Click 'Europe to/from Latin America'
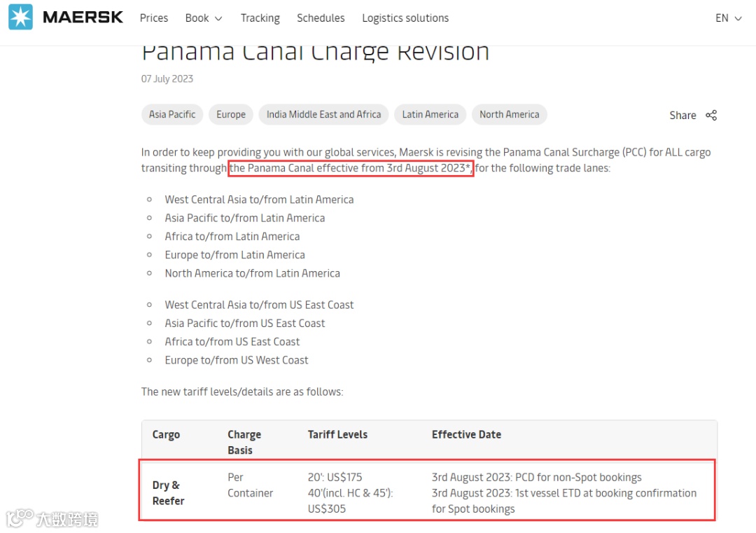Viewport: 756px width, 533px height. click(x=234, y=254)
